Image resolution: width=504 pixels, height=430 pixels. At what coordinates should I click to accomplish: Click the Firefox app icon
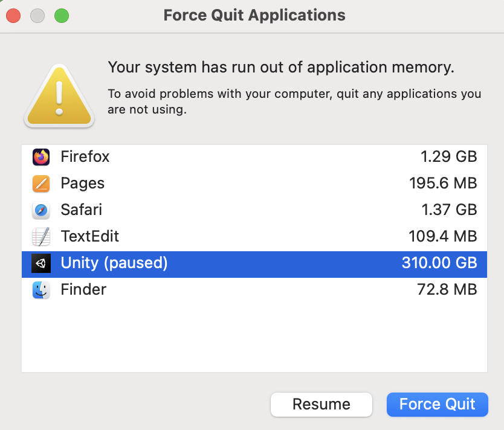pos(41,157)
